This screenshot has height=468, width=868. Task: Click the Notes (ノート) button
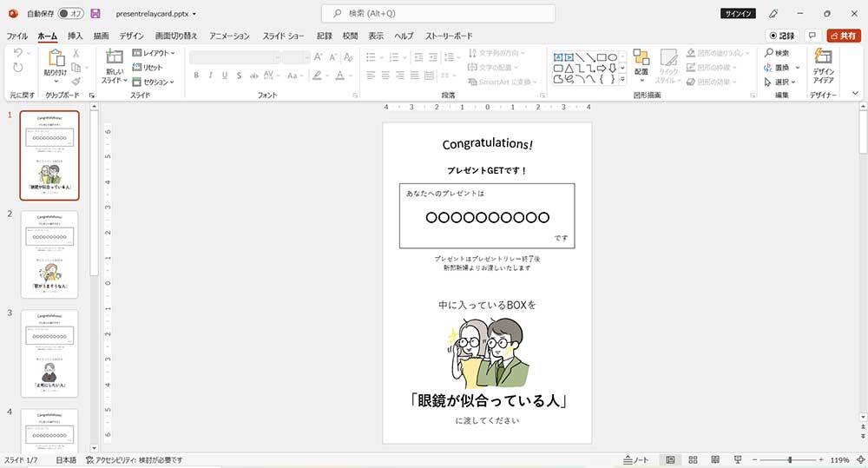(636, 459)
